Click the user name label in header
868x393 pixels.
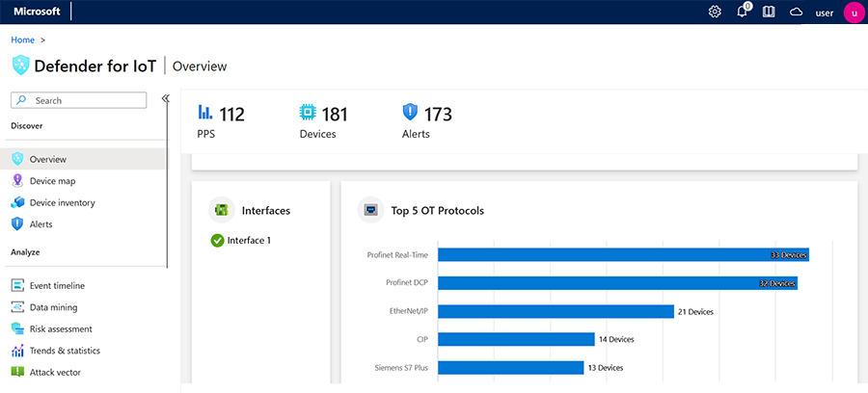point(825,13)
